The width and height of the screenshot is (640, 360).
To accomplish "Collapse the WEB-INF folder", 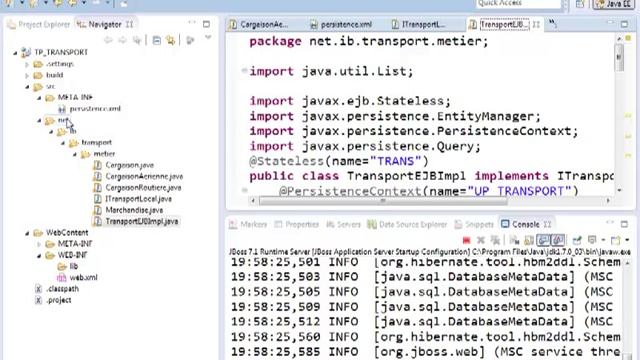I will click(x=40, y=256).
